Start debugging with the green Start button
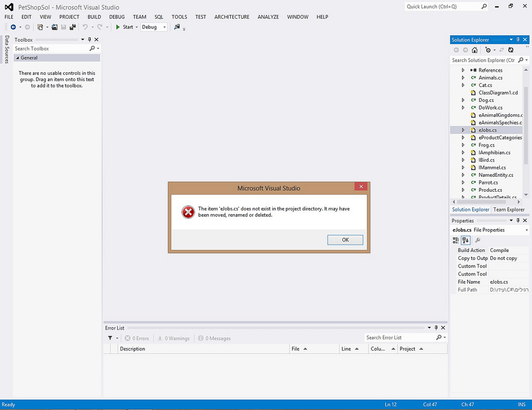Screen dimensions: 532x410 coord(125,27)
